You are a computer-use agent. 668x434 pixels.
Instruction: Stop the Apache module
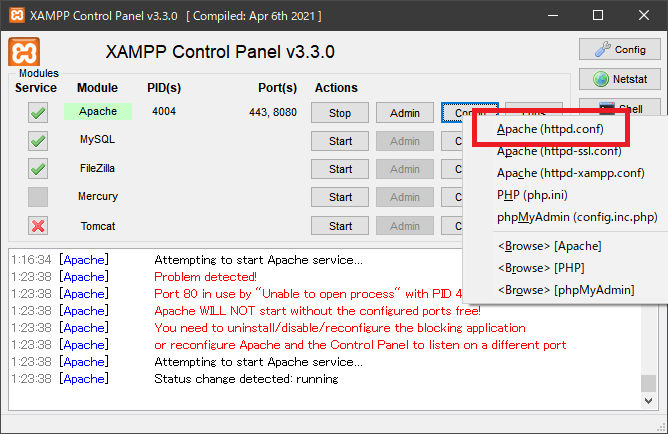(340, 113)
